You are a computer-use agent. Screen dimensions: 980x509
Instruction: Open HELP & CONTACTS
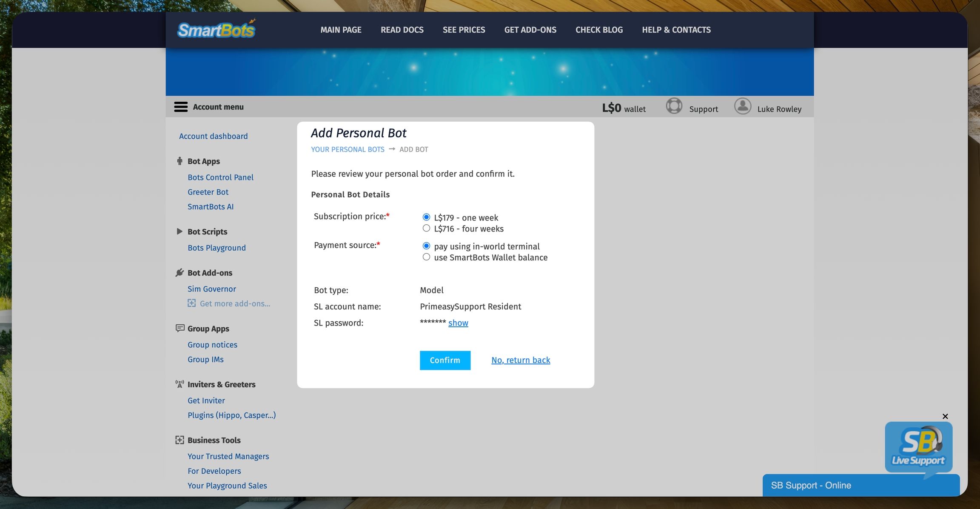point(676,30)
